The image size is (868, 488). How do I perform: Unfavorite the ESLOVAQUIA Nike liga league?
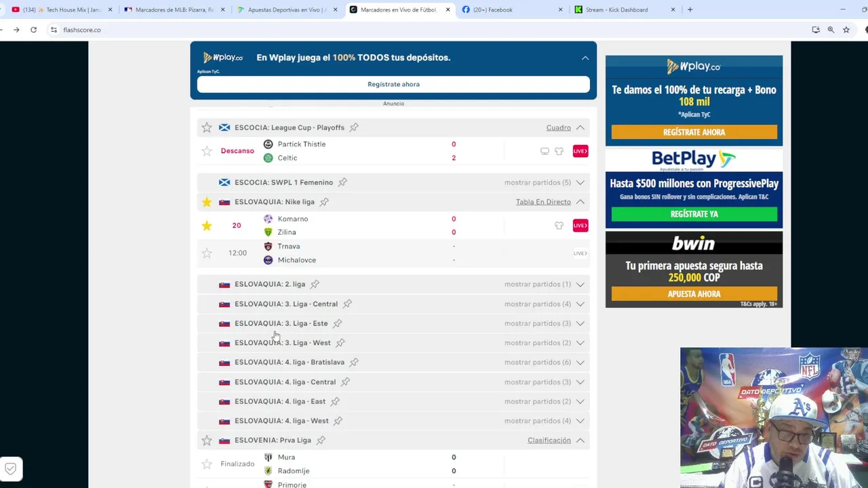click(207, 202)
